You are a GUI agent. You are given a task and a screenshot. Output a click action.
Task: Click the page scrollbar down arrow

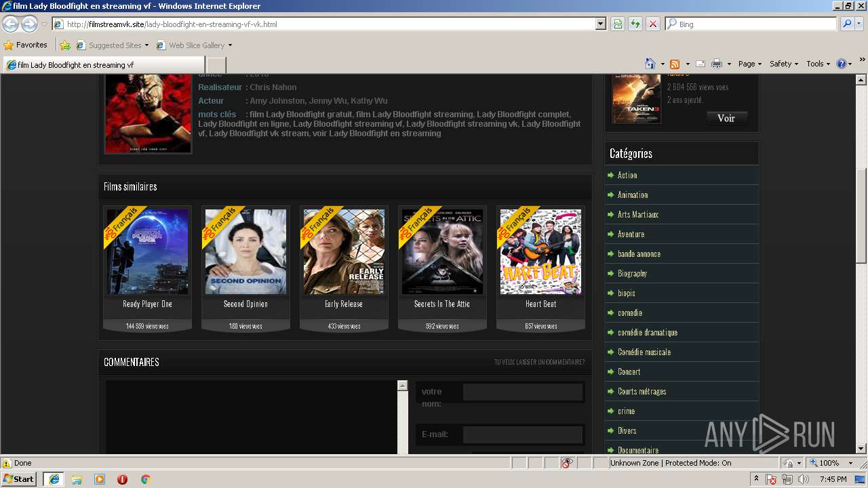861,448
